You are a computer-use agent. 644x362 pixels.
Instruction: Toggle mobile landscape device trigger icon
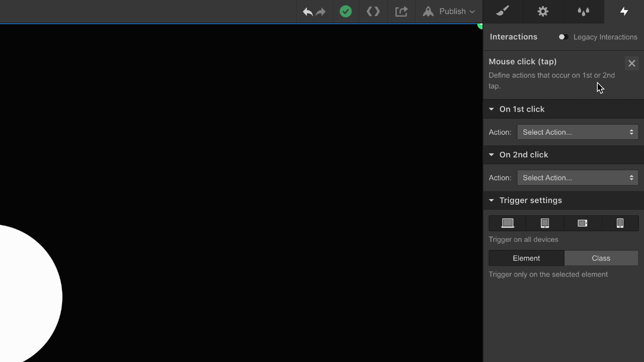pos(583,223)
